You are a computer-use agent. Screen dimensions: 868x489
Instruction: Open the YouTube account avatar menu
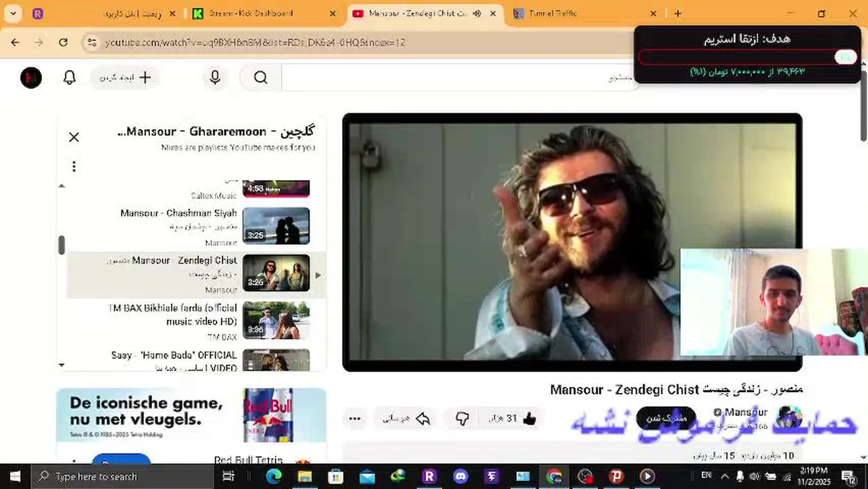[x=31, y=78]
